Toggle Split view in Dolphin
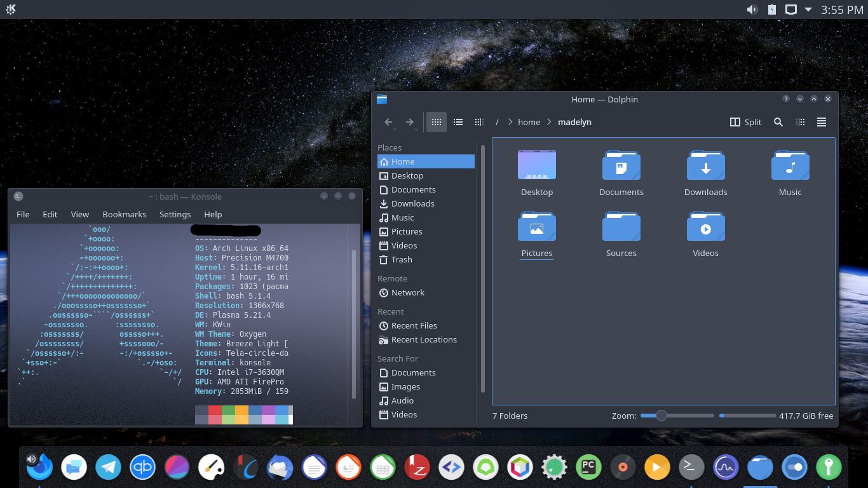This screenshot has width=868, height=488. (745, 122)
